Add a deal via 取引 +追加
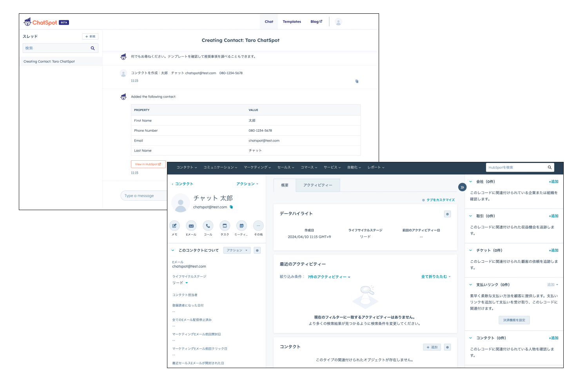This screenshot has width=588, height=392. pos(554,216)
